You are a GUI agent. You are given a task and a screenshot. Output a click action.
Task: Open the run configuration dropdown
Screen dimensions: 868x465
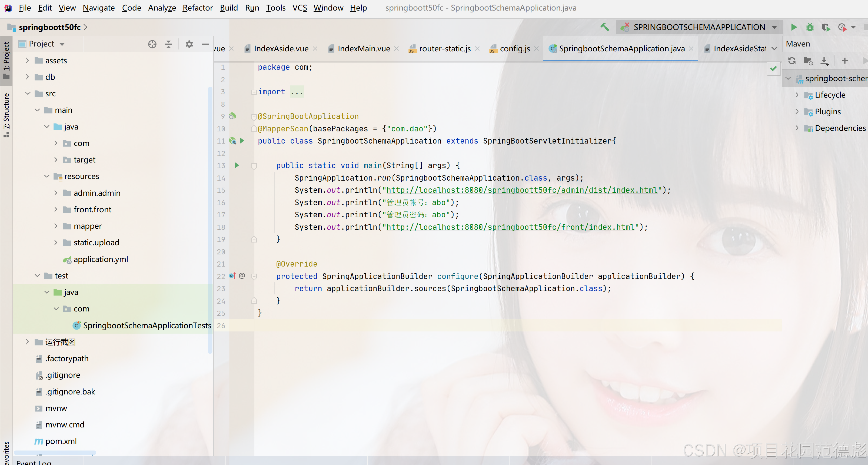point(774,27)
